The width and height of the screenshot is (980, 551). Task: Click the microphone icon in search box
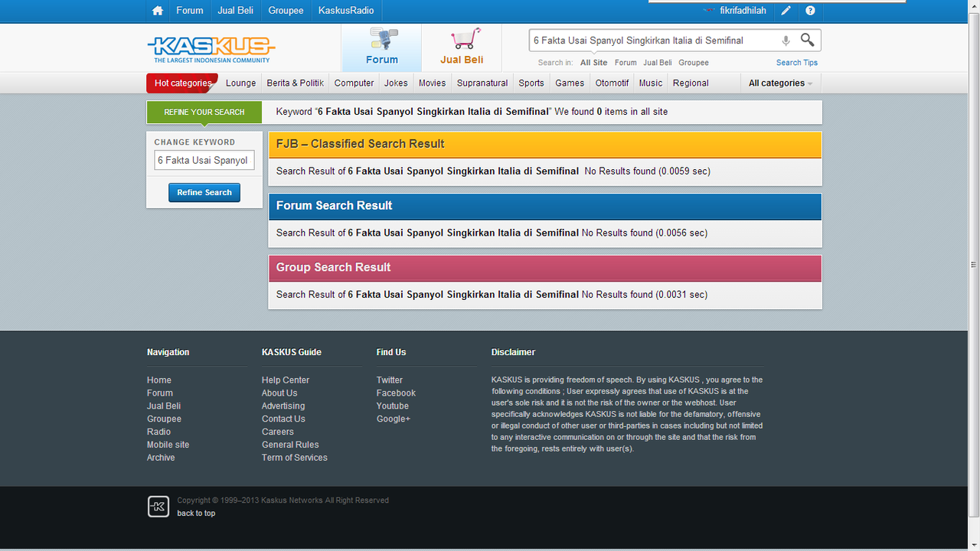click(x=786, y=41)
